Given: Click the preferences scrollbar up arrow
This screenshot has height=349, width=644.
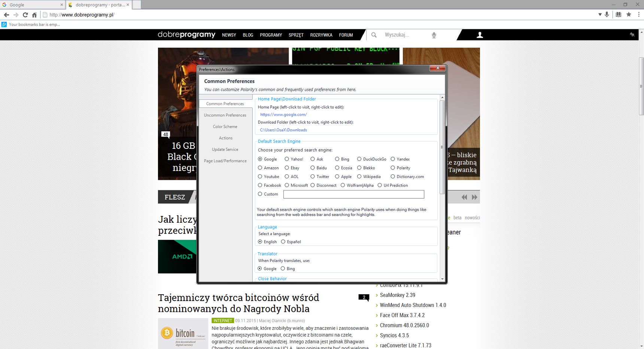Looking at the screenshot, I should (x=442, y=97).
